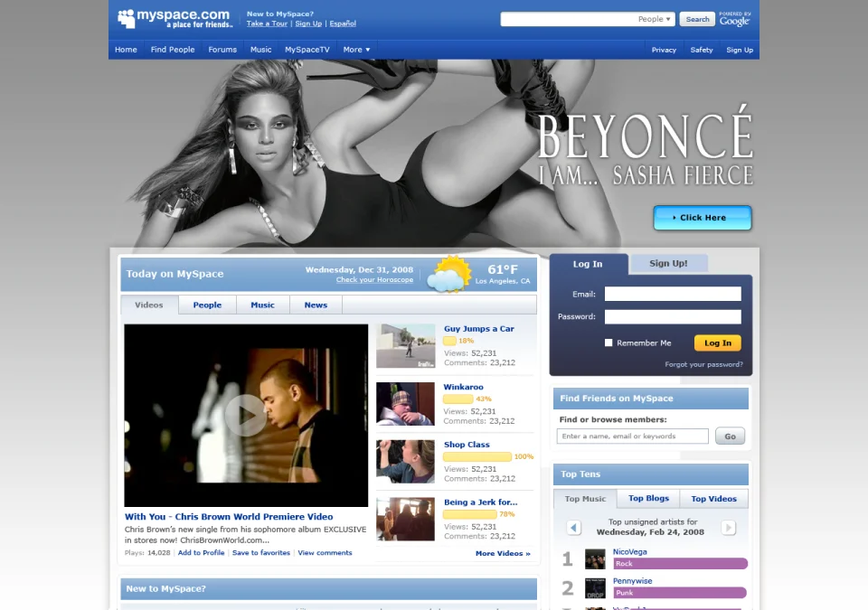868x610 pixels.
Task: Switch to the Top Videos tab
Action: click(714, 499)
